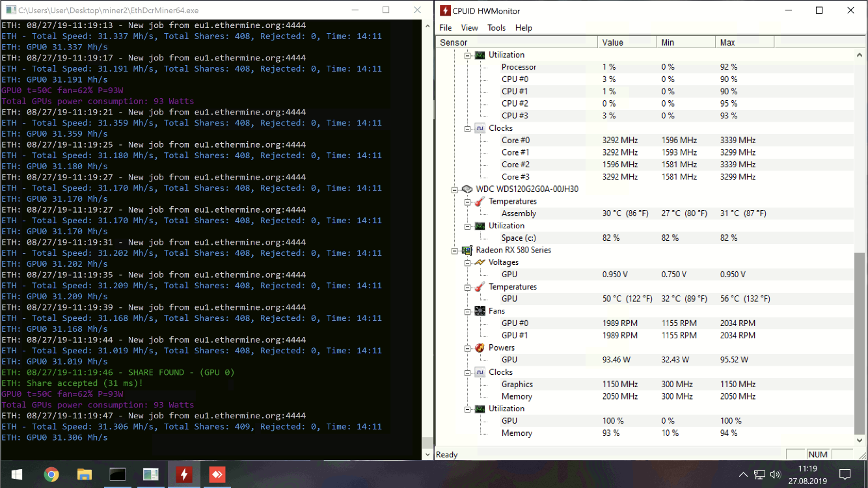The height and width of the screenshot is (488, 868).
Task: Click the Min column header
Action: coord(685,42)
